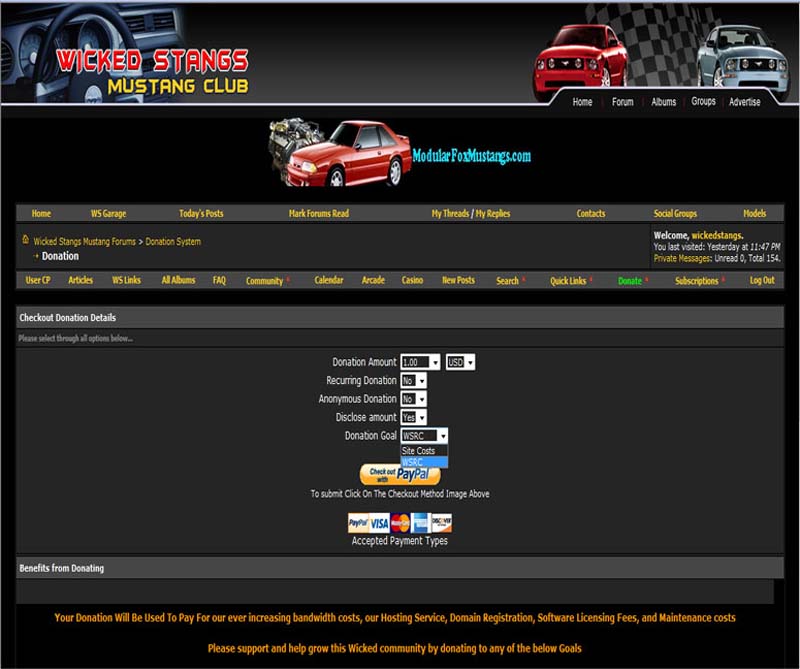Open the Advertise header tab
800x669 pixels.
pyautogui.click(x=744, y=102)
